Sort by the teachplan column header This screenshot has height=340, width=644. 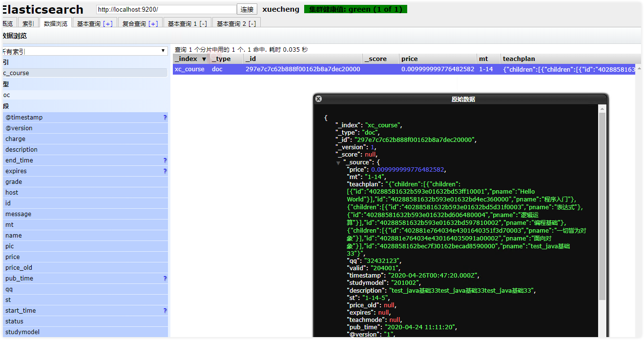point(571,59)
